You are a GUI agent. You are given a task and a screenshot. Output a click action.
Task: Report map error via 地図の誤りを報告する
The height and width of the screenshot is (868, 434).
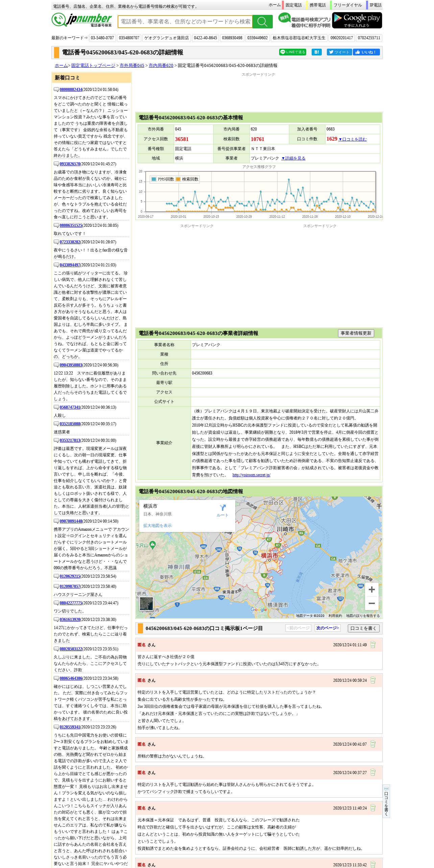(x=363, y=616)
